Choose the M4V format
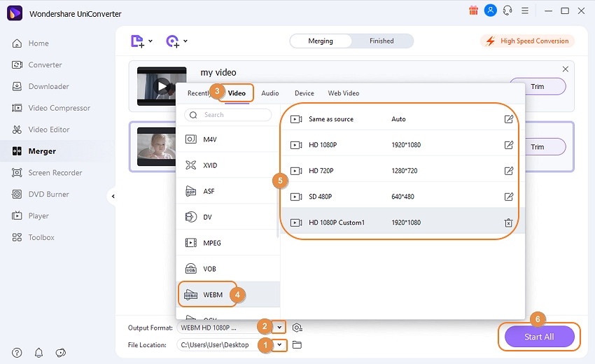 tap(228, 139)
